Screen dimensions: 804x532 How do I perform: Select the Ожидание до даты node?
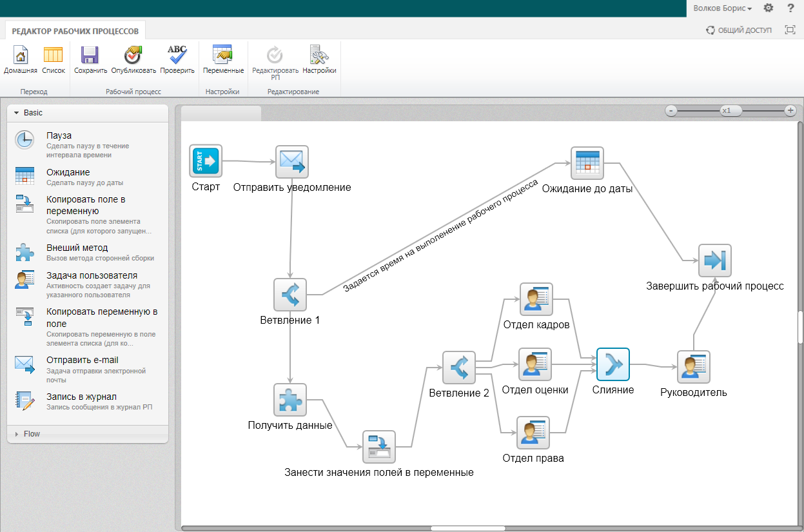[x=587, y=163]
